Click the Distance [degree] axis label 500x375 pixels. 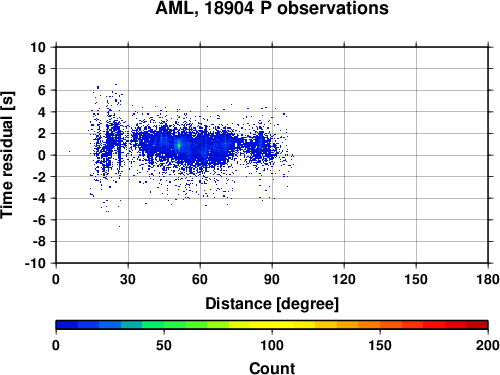coord(272,304)
